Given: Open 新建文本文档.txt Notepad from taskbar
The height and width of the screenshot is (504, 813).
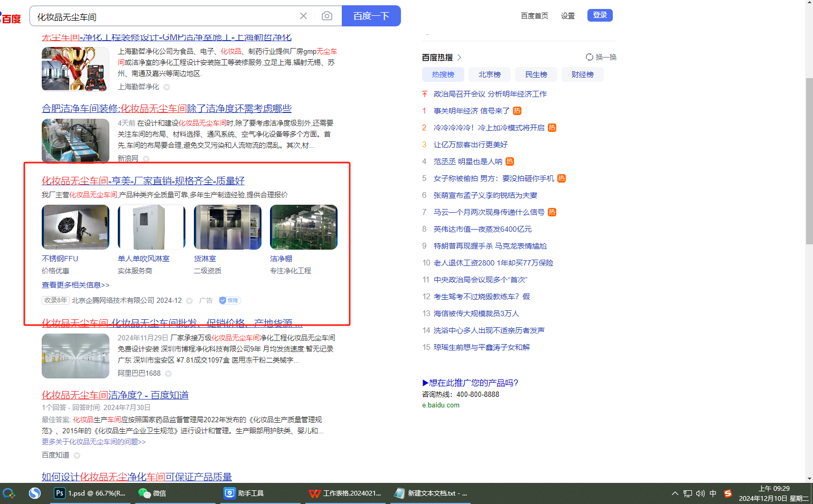Looking at the screenshot, I should click(431, 493).
